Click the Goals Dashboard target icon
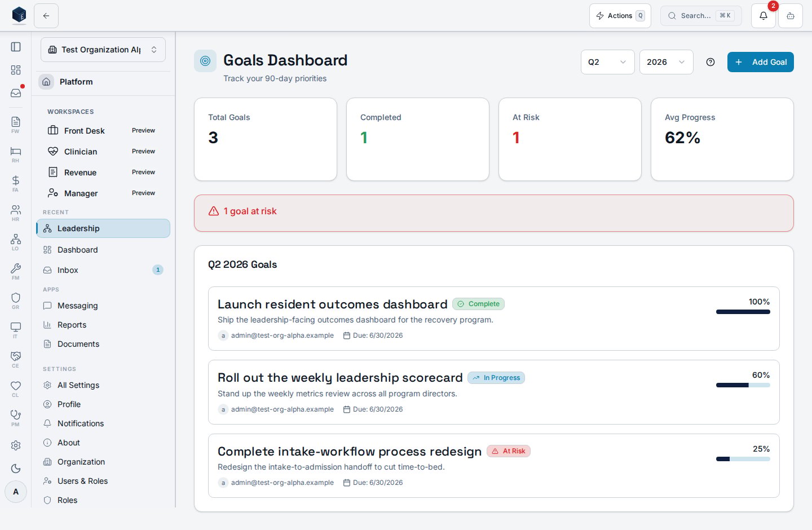The width and height of the screenshot is (812, 530). [x=205, y=61]
